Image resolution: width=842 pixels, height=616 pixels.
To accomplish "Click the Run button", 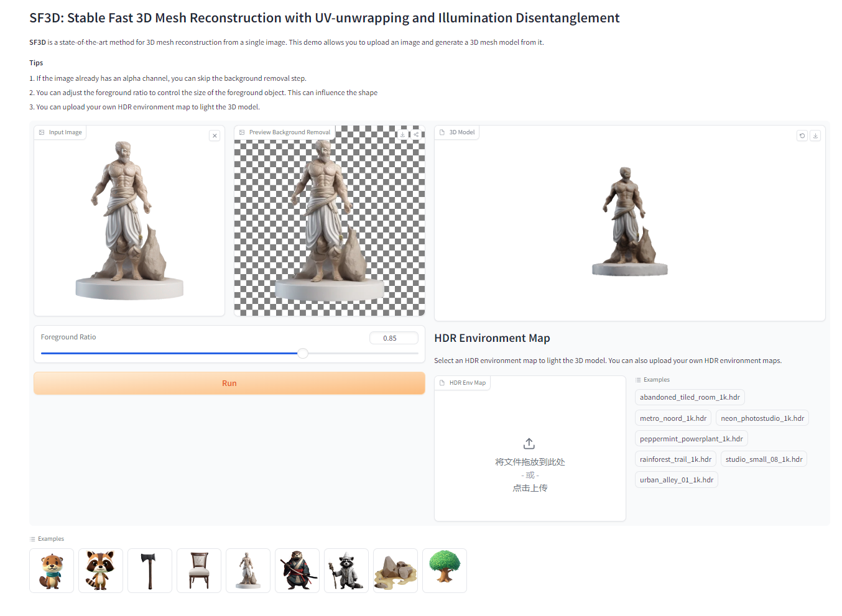I will [229, 383].
